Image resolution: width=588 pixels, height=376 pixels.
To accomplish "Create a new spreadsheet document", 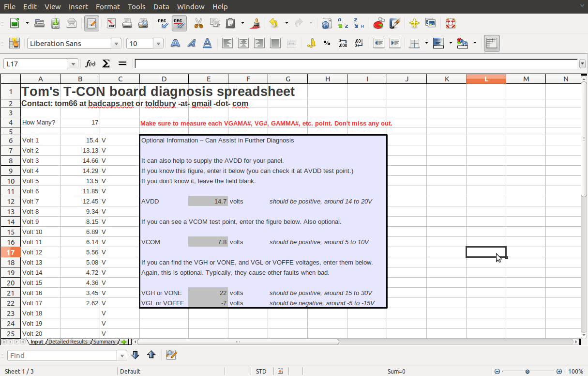I will 15,23.
